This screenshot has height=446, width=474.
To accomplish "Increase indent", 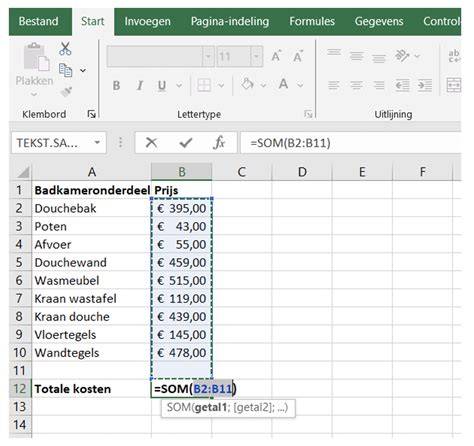I will pyautogui.click(x=425, y=85).
